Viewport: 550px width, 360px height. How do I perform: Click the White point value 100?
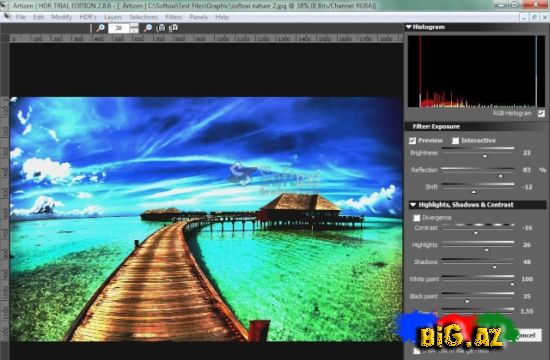(527, 279)
